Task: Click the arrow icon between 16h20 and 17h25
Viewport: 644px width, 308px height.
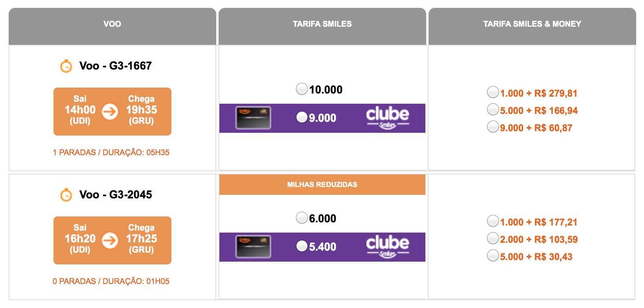Action: pos(110,240)
